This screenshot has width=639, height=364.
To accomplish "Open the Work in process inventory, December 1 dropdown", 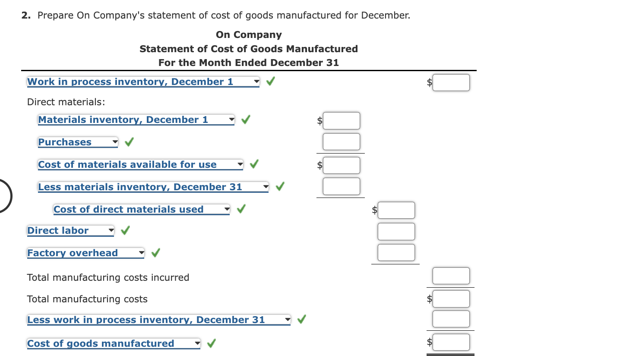I will pyautogui.click(x=256, y=81).
